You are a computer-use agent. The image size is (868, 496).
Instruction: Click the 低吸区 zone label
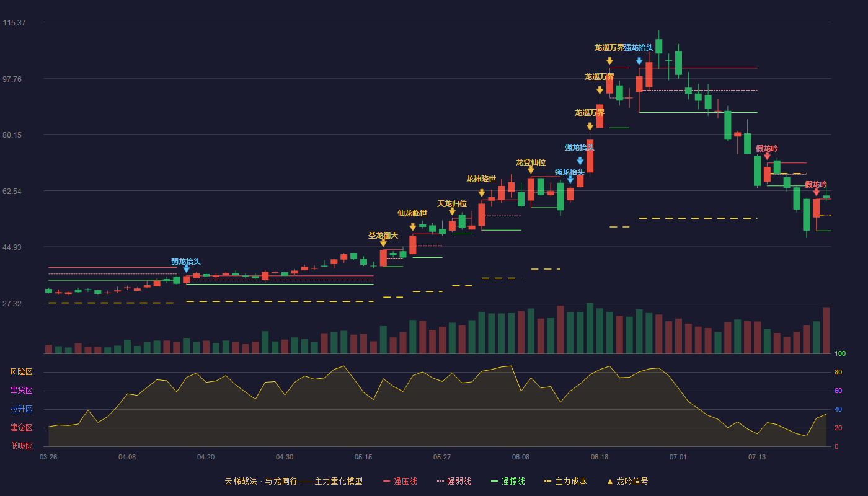(21, 446)
